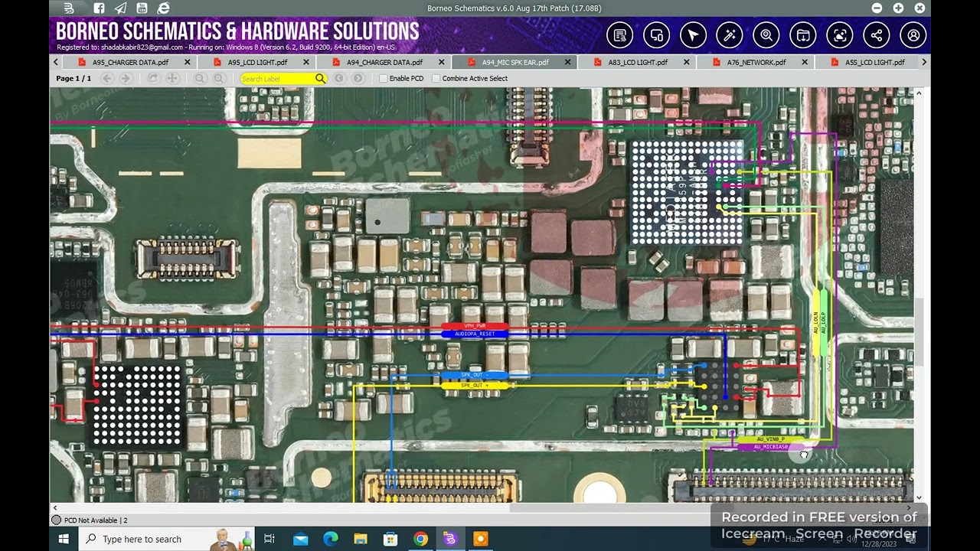
Task: Switch to A83_LCD LIGHT.pdf tab
Action: (638, 62)
